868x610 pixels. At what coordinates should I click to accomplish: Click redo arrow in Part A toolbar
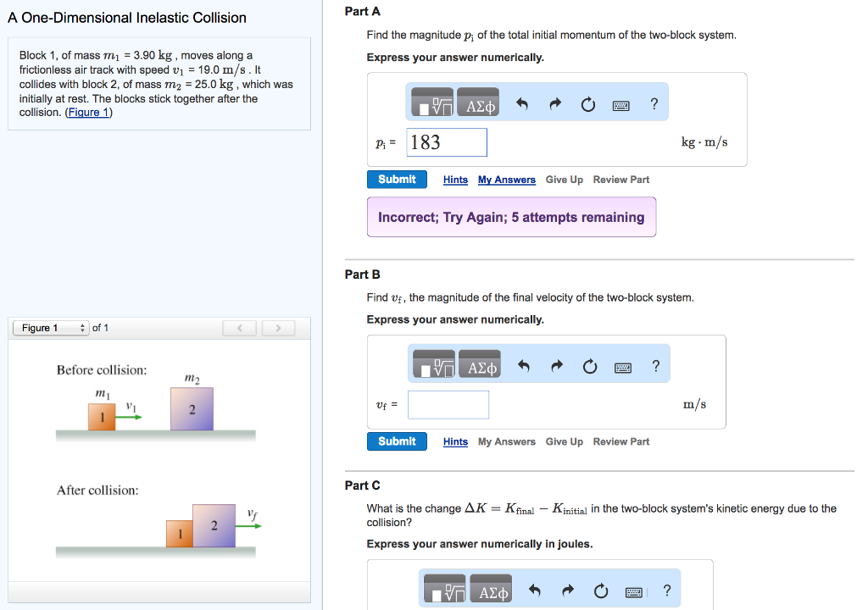[555, 104]
